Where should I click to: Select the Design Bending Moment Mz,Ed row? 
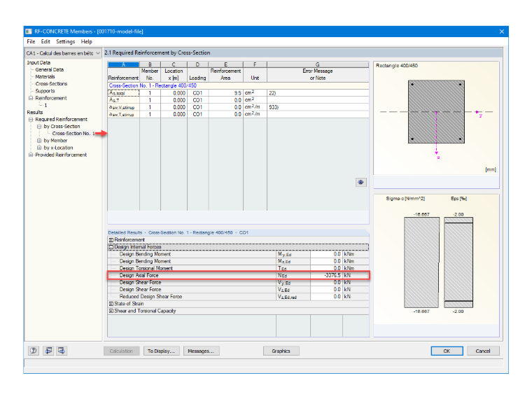[x=238, y=261]
